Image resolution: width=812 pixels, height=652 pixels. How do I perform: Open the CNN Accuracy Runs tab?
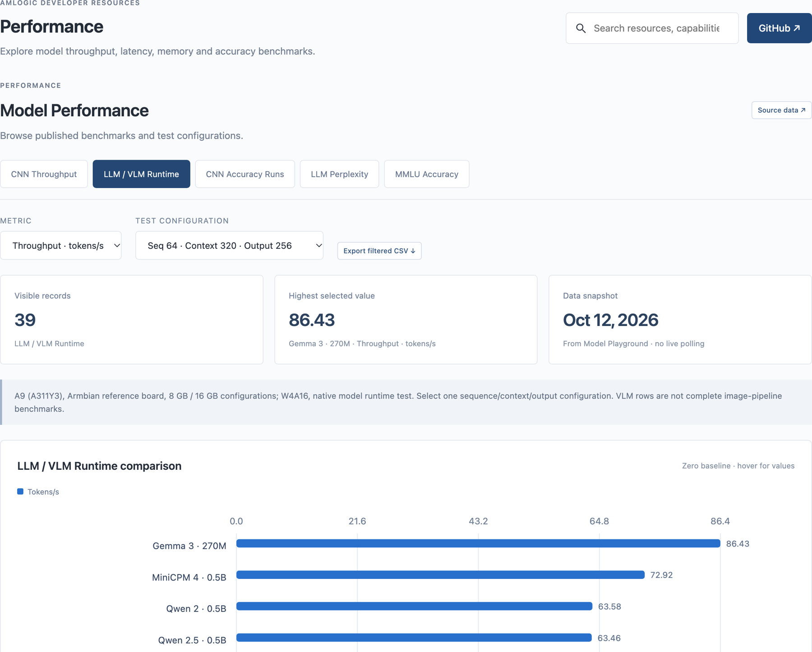pyautogui.click(x=245, y=174)
